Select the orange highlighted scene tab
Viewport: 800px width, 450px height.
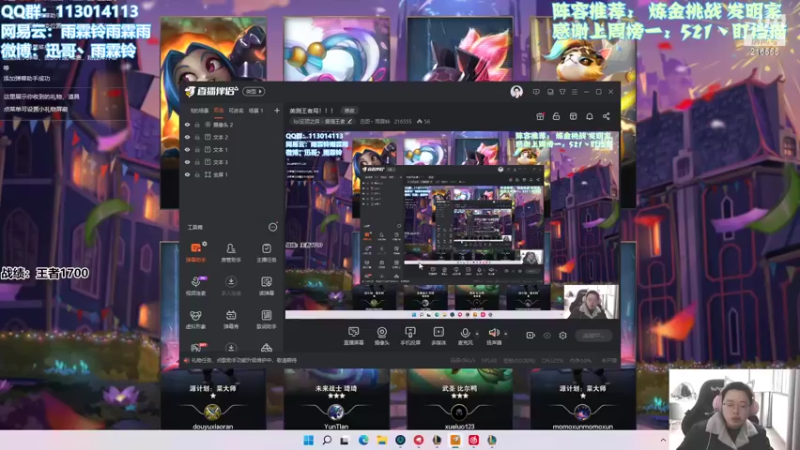(219, 111)
